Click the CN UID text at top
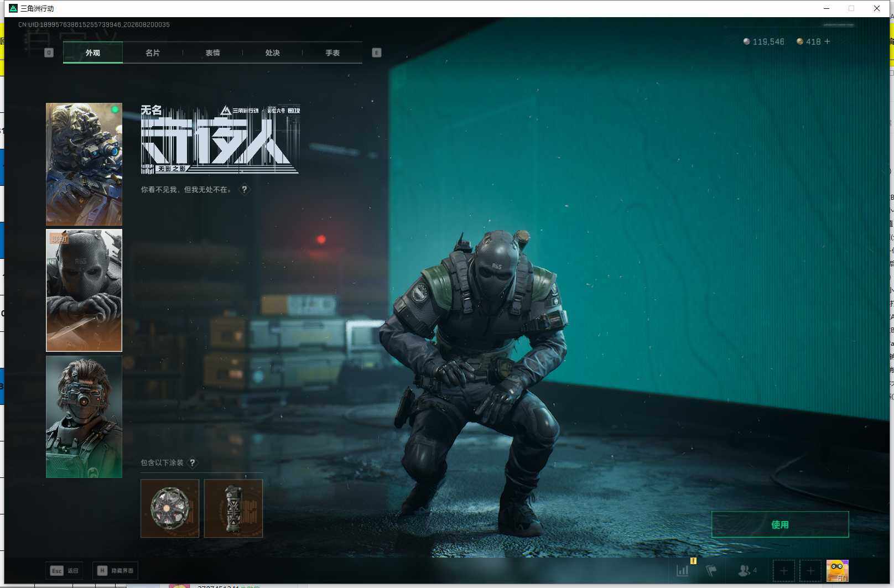The height and width of the screenshot is (588, 894). [94, 25]
